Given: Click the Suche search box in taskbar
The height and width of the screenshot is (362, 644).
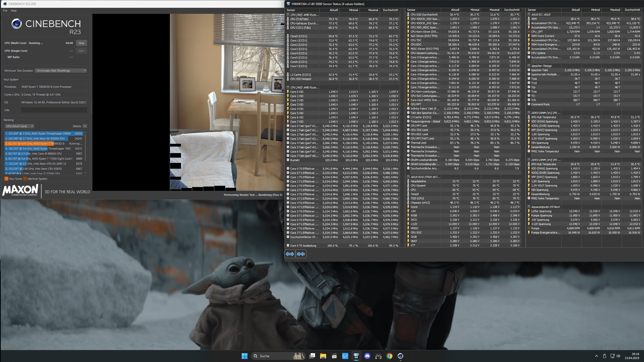Looking at the screenshot, I should (x=278, y=356).
